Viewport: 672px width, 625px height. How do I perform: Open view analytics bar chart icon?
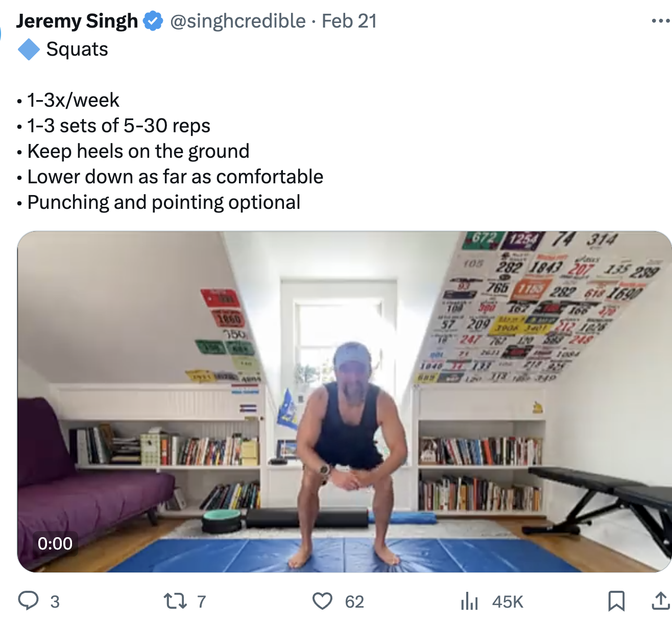pyautogui.click(x=469, y=601)
